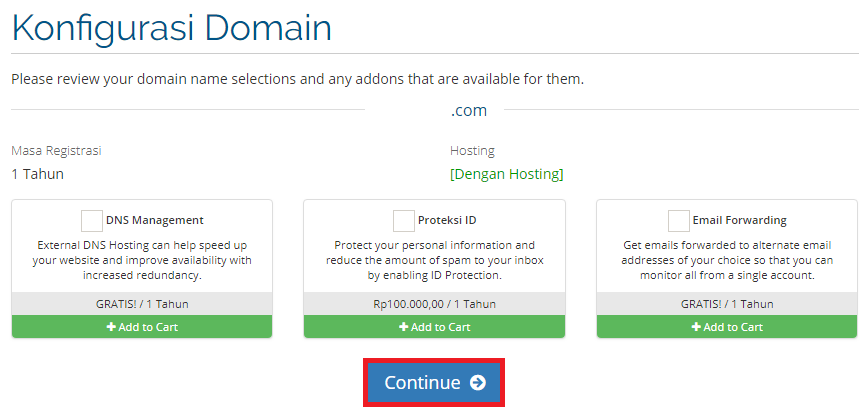The height and width of the screenshot is (411, 867).
Task: Add DNS Management to cart
Action: tap(142, 327)
